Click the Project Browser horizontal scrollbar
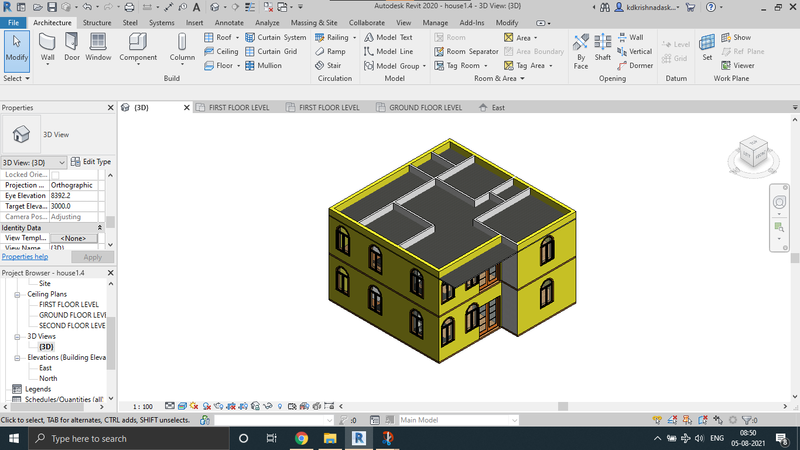The width and height of the screenshot is (800, 450). click(x=47, y=407)
